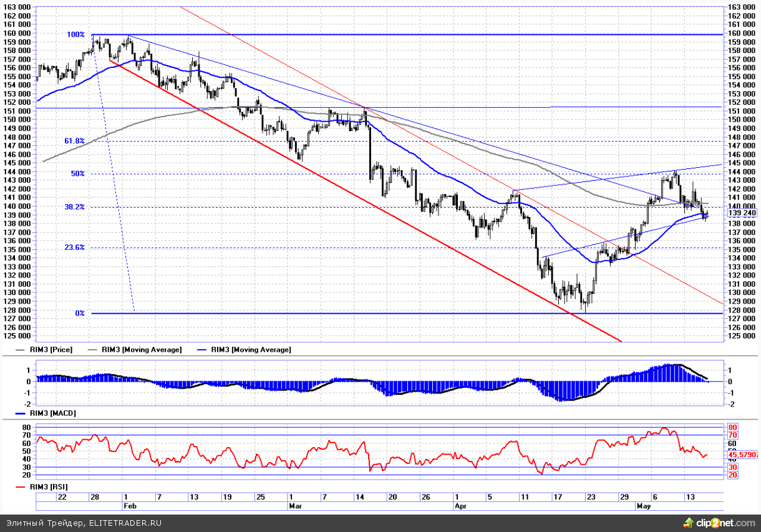The height and width of the screenshot is (532, 761).
Task: Select the 0% Fibonacci level label
Action: click(x=79, y=313)
